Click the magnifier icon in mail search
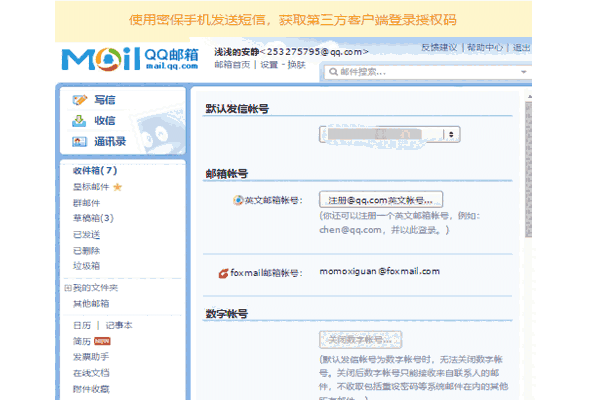 (333, 72)
